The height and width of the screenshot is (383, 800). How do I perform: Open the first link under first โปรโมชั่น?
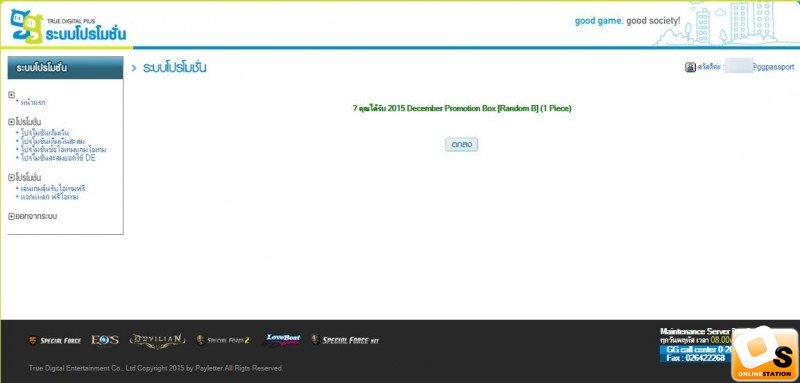44,133
